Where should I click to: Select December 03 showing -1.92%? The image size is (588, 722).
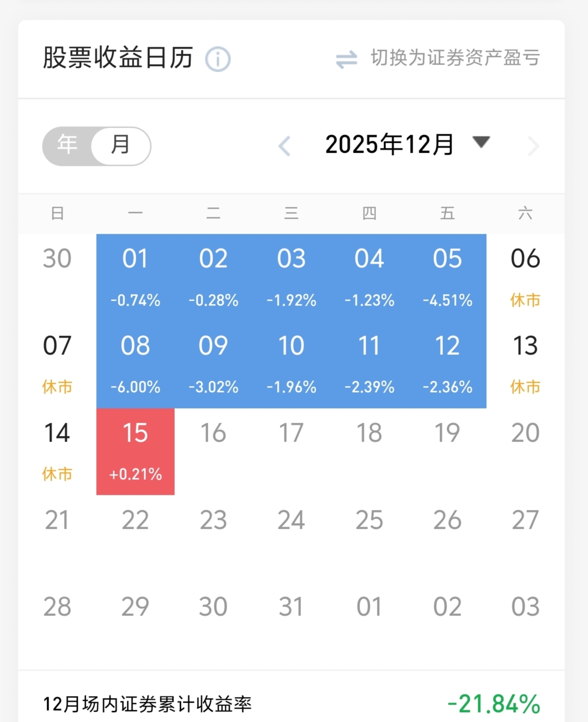click(x=291, y=277)
